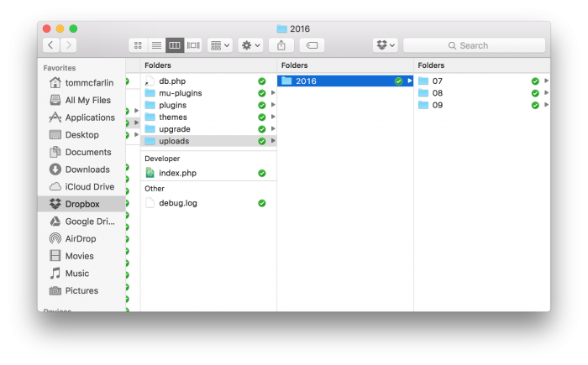Select the mu-plugins folder
This screenshot has height=365, width=588.
(x=209, y=93)
